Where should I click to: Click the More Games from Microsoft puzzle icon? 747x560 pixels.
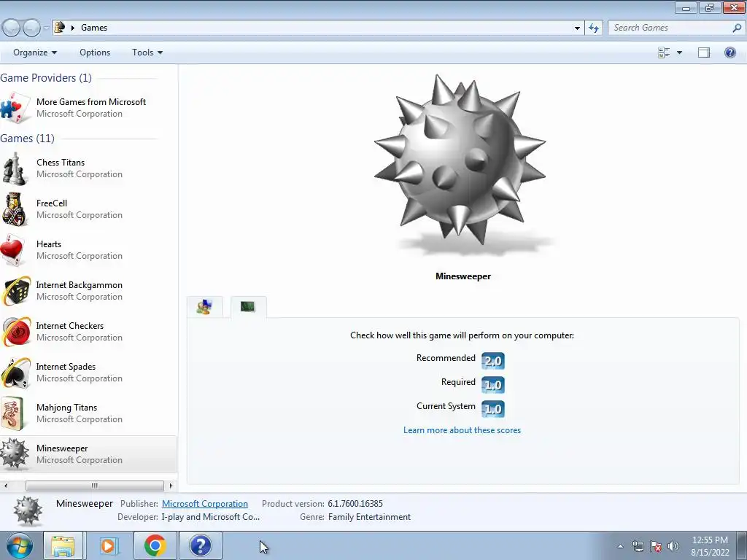tap(15, 108)
